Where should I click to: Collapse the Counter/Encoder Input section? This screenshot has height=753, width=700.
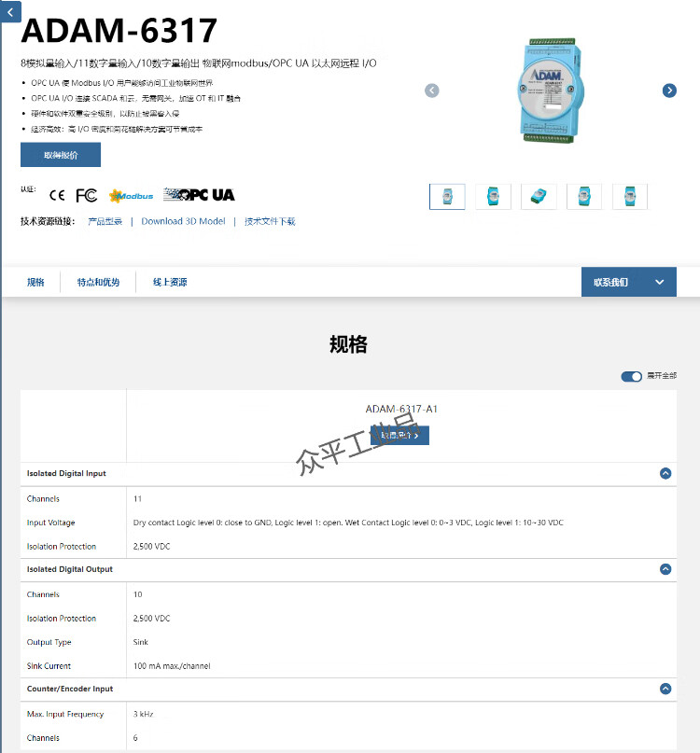tap(665, 689)
